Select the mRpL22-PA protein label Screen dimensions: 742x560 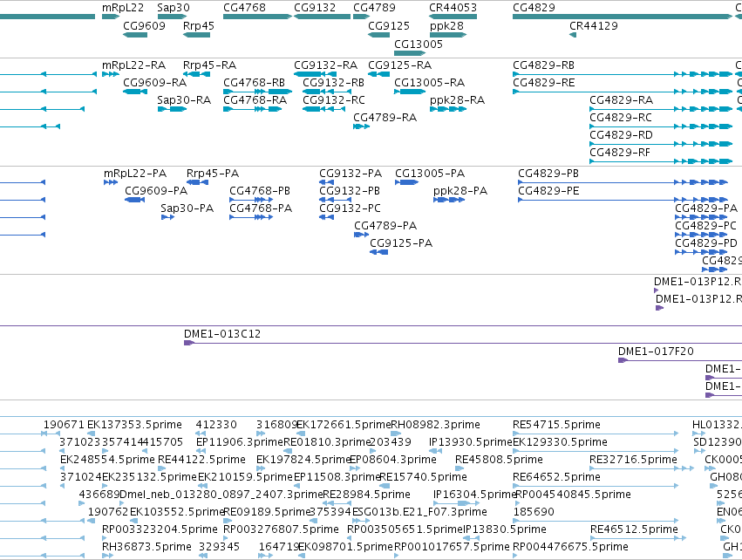tap(135, 174)
